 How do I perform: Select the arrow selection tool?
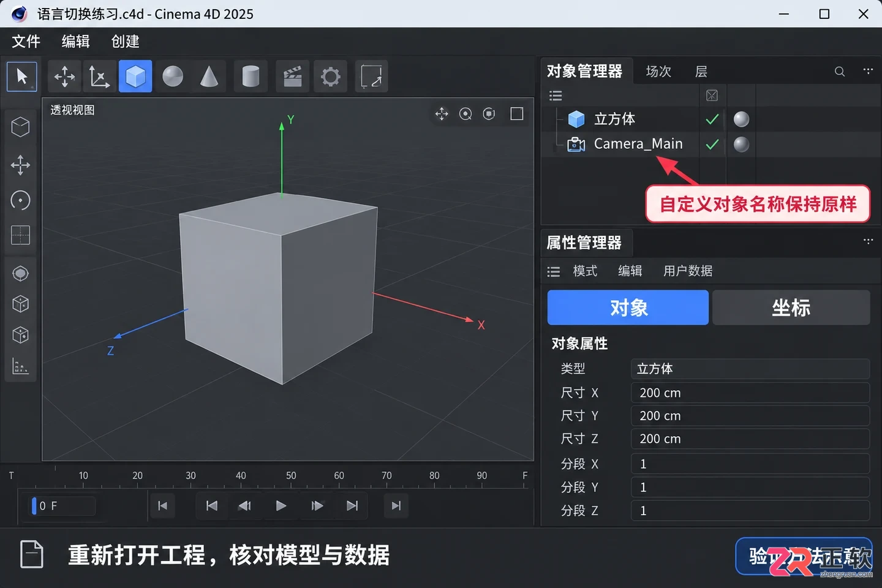[x=22, y=77]
